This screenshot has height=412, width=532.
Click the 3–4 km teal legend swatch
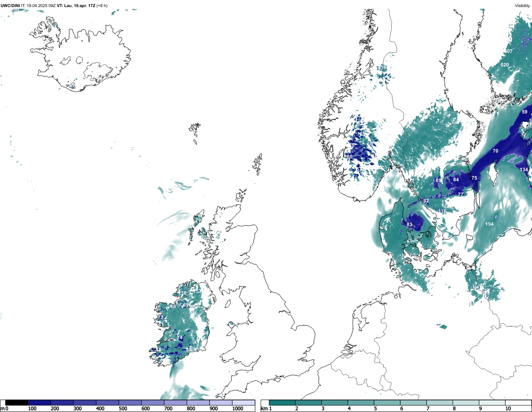tap(335, 402)
